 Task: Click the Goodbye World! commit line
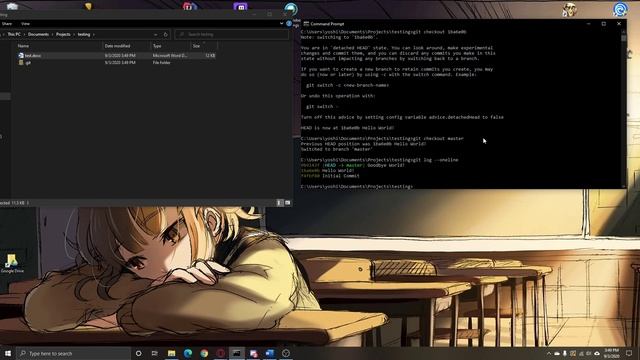click(353, 165)
